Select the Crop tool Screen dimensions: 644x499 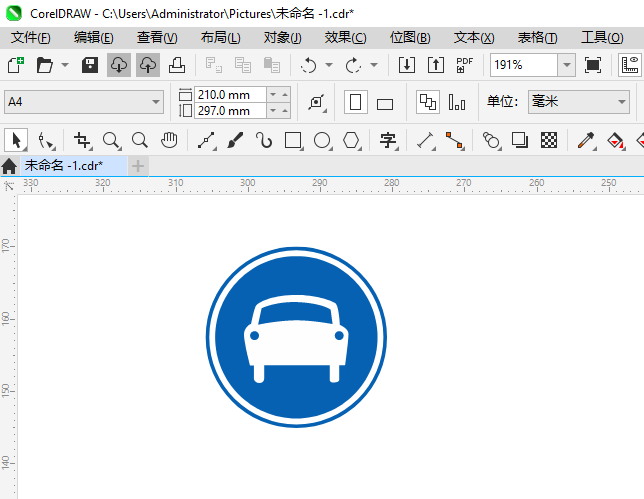[81, 140]
